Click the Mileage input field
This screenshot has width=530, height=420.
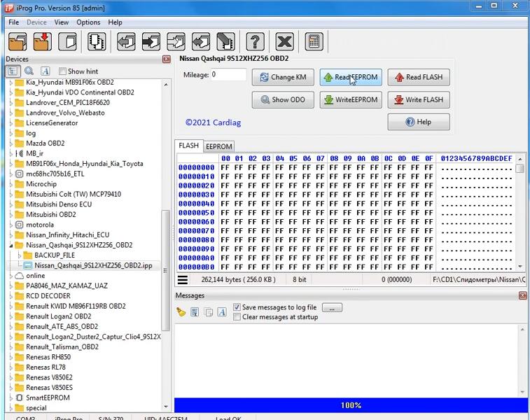point(228,74)
